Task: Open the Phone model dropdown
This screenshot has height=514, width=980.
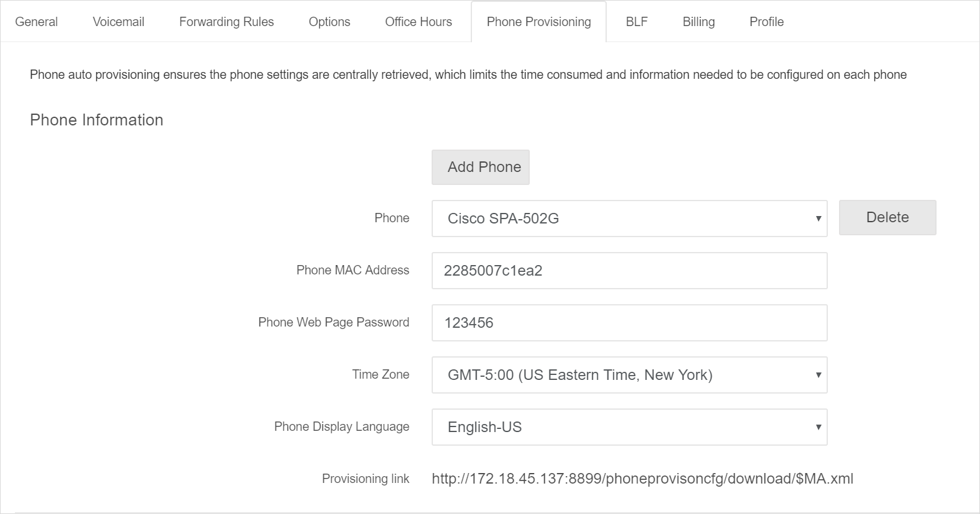Action: tap(630, 219)
